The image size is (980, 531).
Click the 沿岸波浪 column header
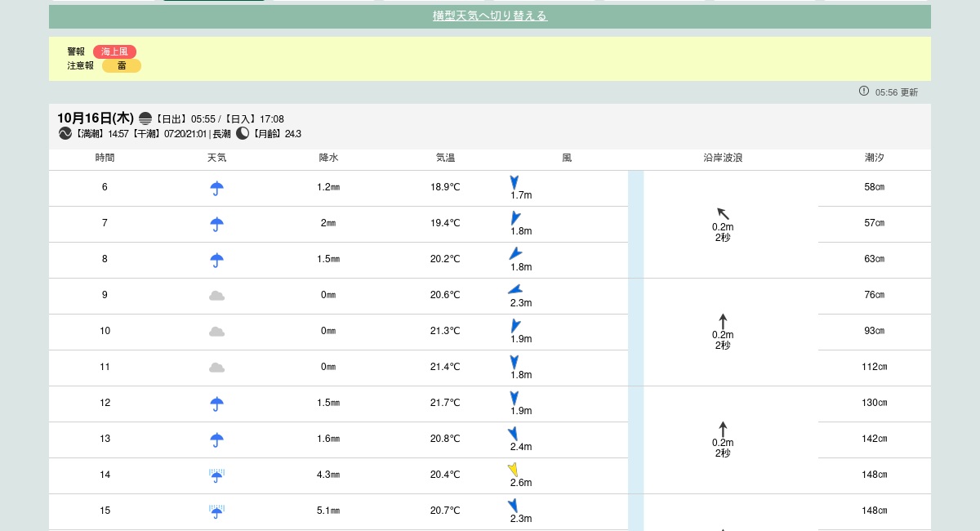pyautogui.click(x=723, y=158)
